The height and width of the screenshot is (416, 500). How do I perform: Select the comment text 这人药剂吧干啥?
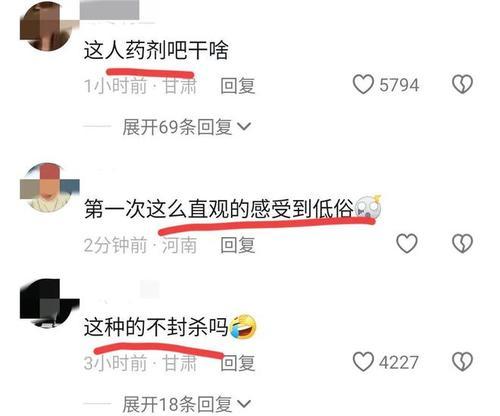click(x=156, y=50)
